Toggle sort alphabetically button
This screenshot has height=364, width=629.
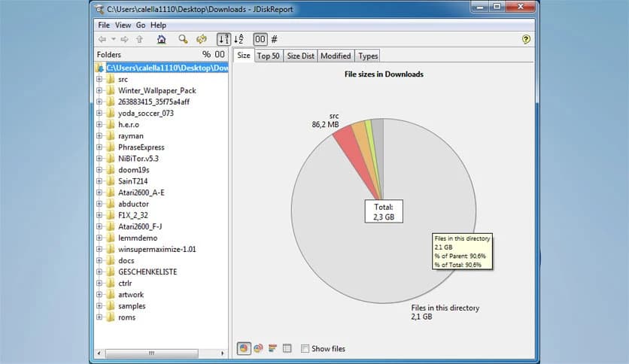point(239,39)
